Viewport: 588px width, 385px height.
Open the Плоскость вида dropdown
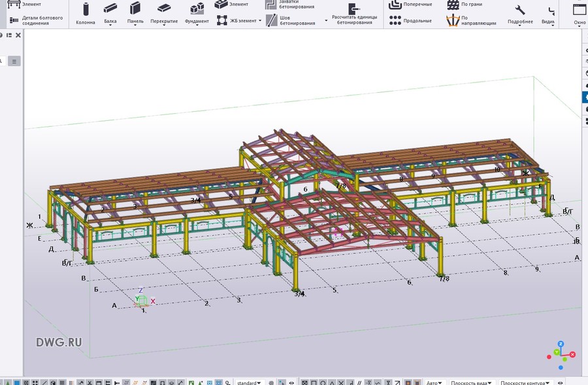pos(472,382)
